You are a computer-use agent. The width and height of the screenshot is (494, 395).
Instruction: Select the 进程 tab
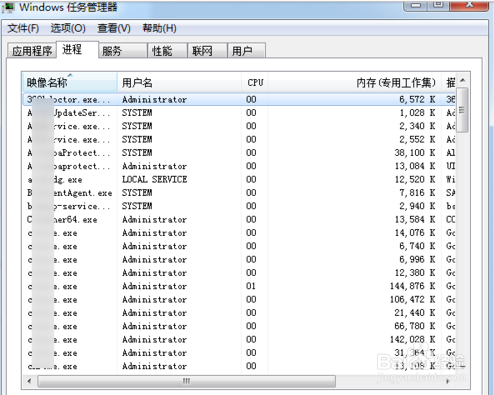click(x=77, y=50)
